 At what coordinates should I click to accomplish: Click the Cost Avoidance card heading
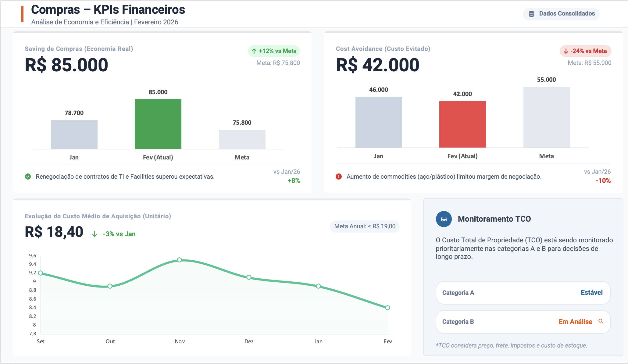coord(383,49)
